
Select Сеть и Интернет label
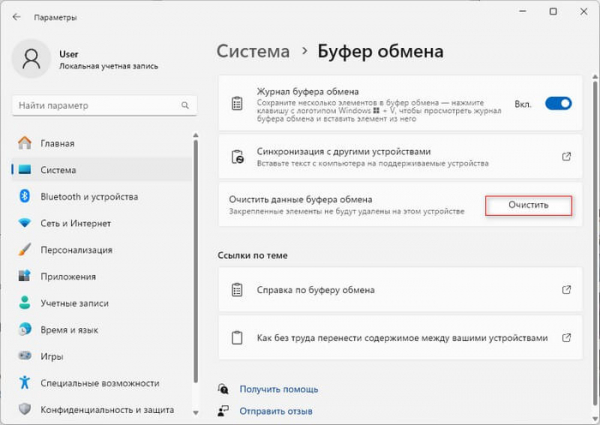[76, 223]
